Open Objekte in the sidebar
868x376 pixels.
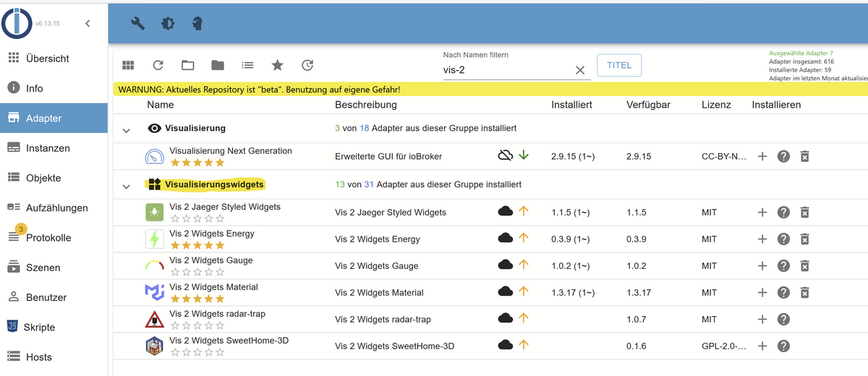tap(54, 178)
